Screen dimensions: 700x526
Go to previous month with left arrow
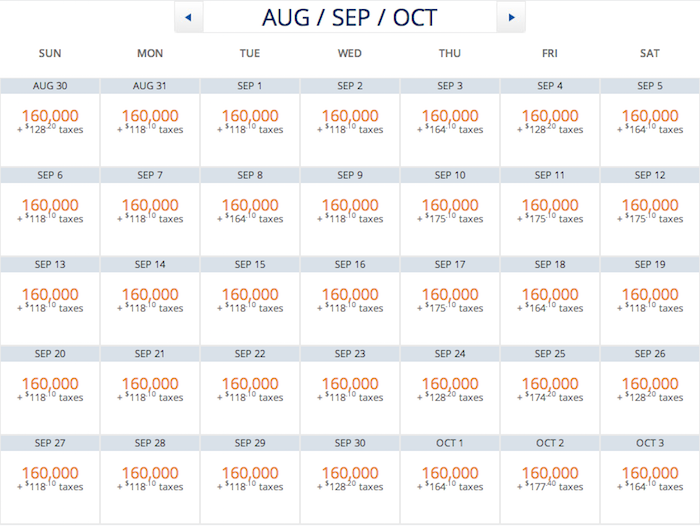click(188, 17)
